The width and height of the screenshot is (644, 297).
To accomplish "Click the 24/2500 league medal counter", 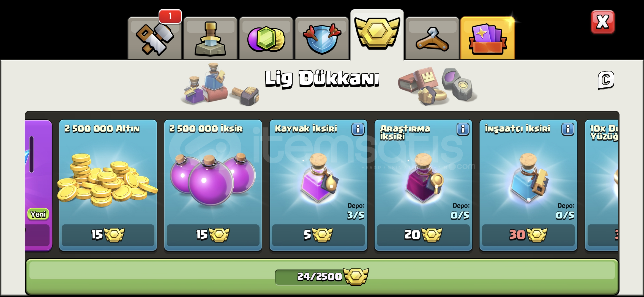I will coord(321,277).
